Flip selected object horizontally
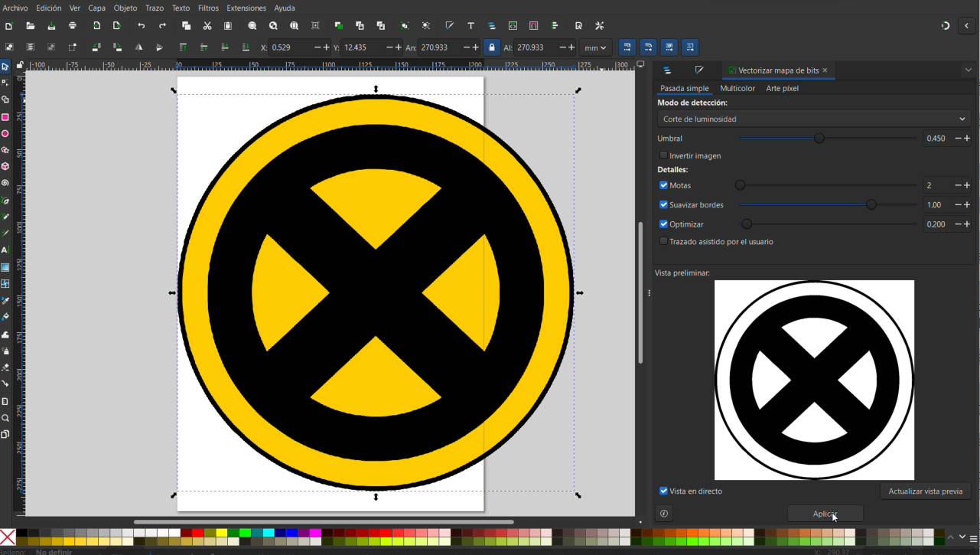 (138, 47)
